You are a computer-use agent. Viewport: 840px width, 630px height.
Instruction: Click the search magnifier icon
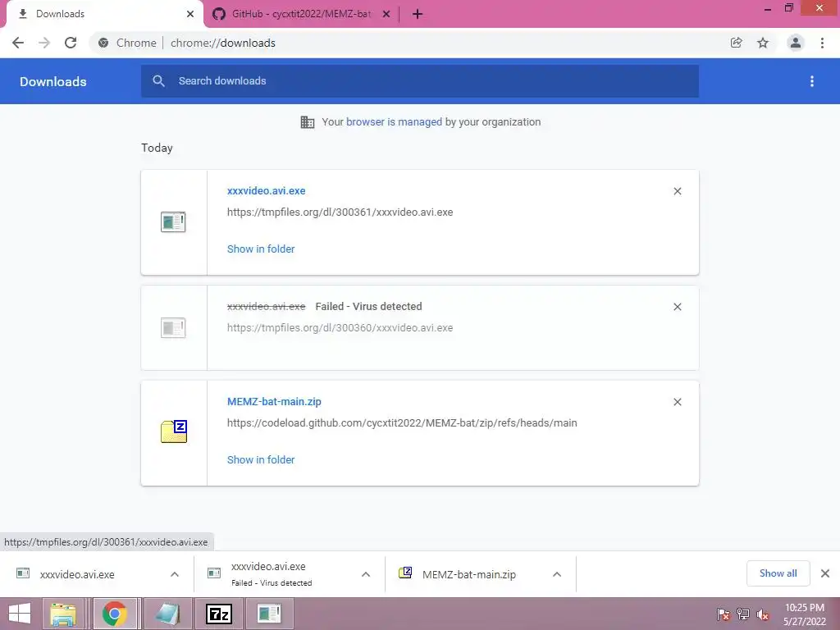coord(158,81)
